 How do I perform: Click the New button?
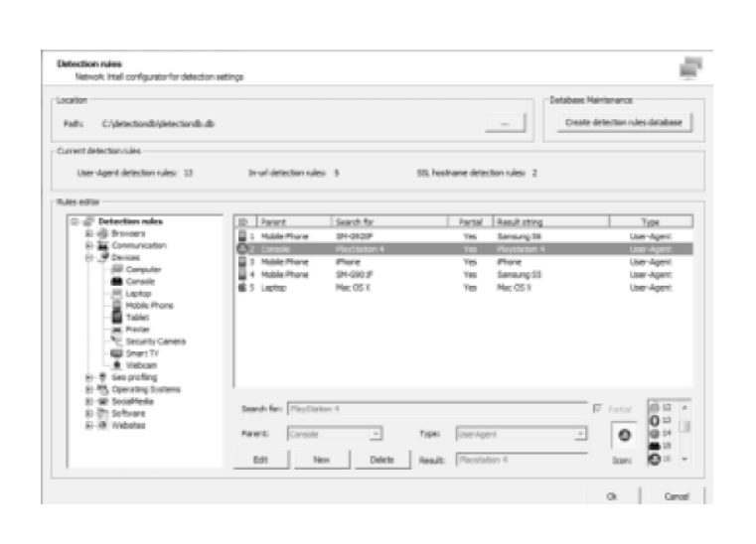coord(322,460)
